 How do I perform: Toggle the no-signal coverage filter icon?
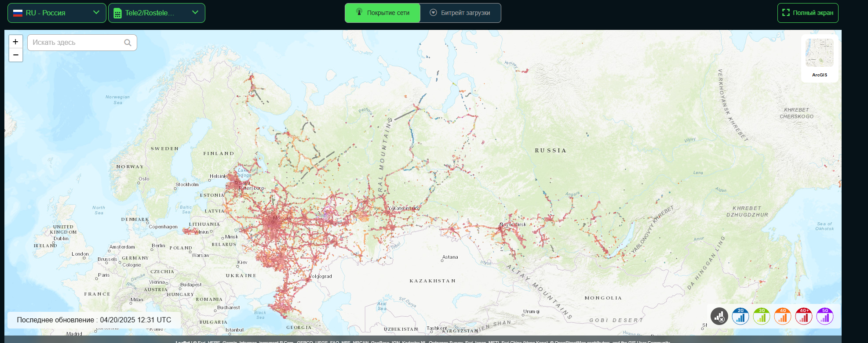pos(719,316)
